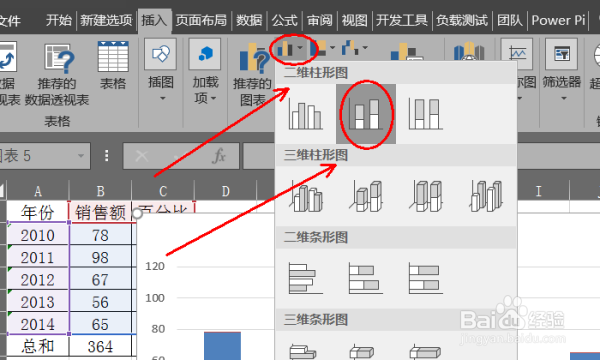Pick the 2D stacked bar chart
600x360 pixels.
tap(366, 278)
